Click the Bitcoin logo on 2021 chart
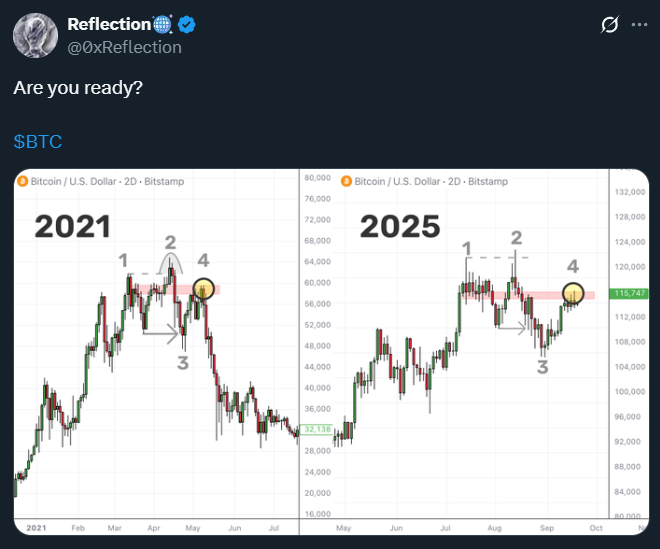The image size is (660, 549). (22, 181)
